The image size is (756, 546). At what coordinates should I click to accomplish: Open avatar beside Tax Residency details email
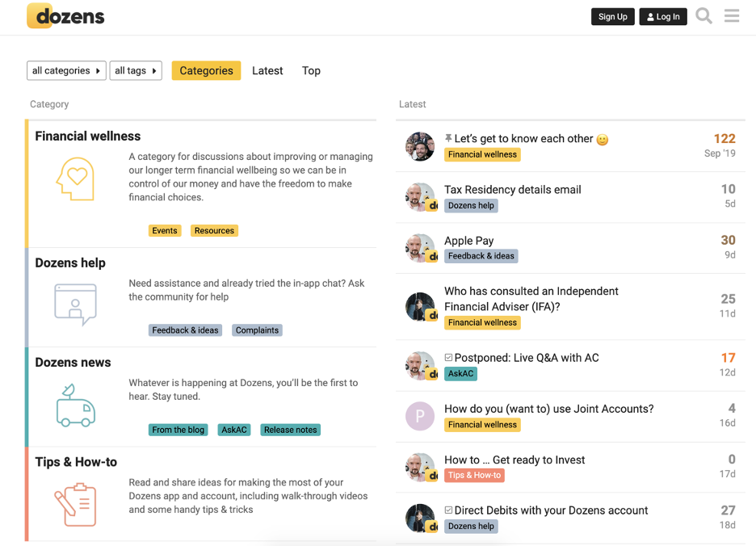(x=421, y=197)
